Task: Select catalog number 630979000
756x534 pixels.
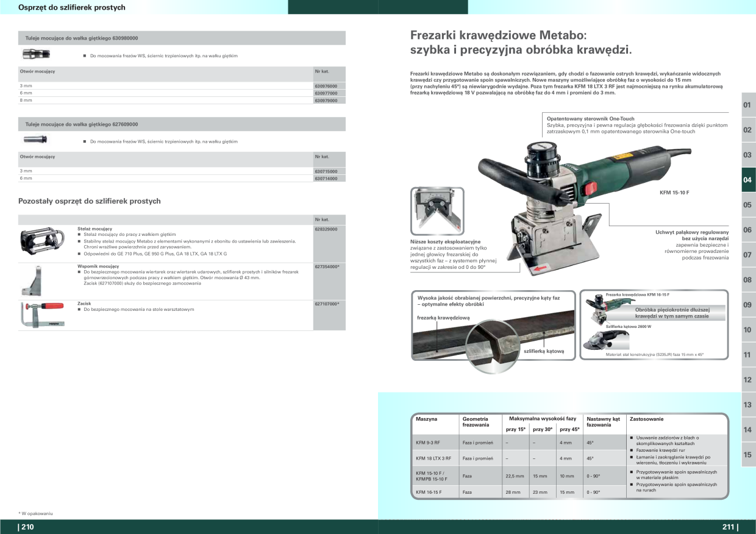Action: point(326,101)
